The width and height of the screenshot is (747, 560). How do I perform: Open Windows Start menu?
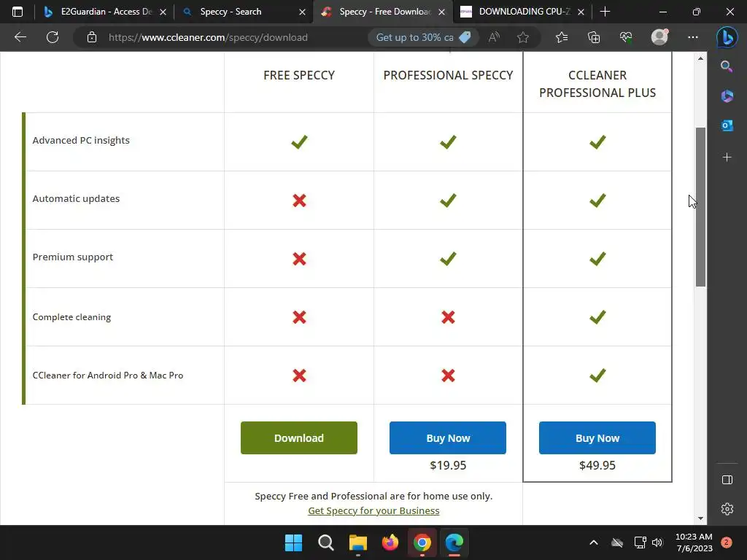[293, 542]
